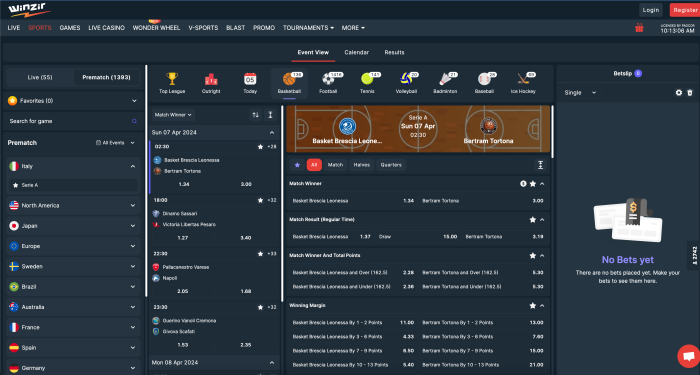Favorite the Match Winner market star
700x375 pixels.
click(x=533, y=183)
